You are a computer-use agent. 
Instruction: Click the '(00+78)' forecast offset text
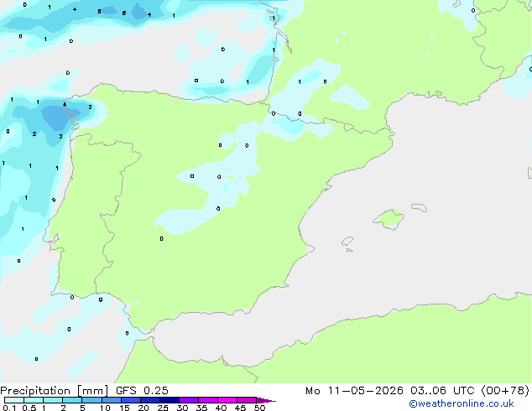click(x=505, y=391)
